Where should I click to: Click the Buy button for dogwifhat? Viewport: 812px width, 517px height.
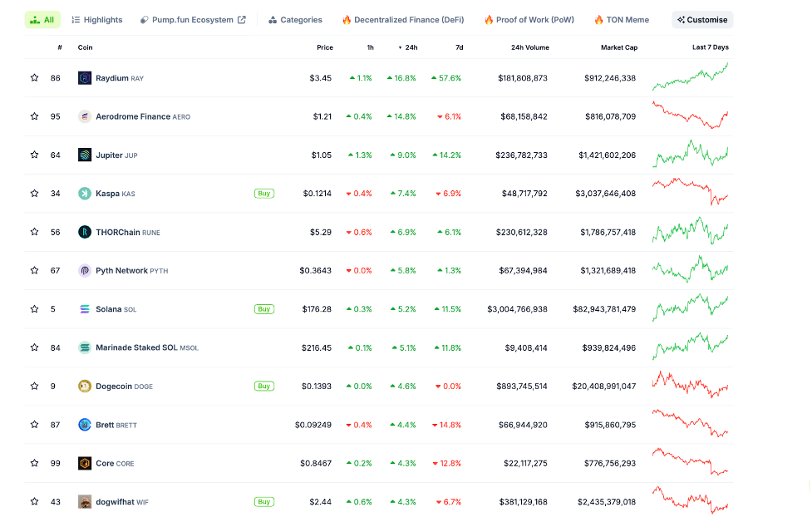[264, 501]
